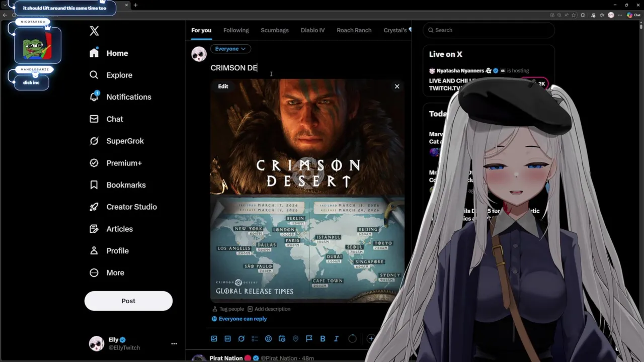
Task: Edit the attached image
Action: 223,86
